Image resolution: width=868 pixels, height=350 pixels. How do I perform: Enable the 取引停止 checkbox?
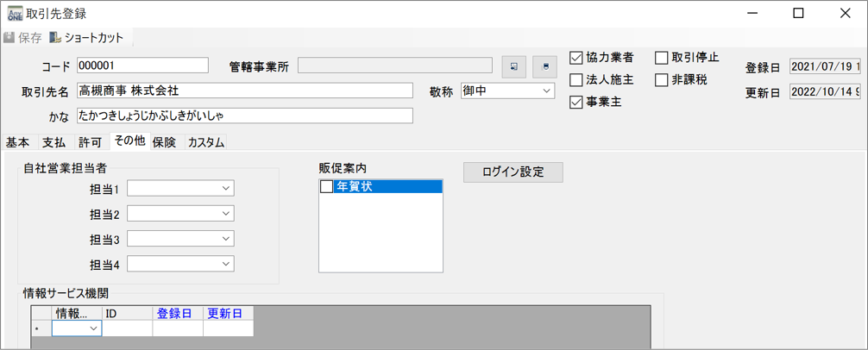[x=662, y=57]
